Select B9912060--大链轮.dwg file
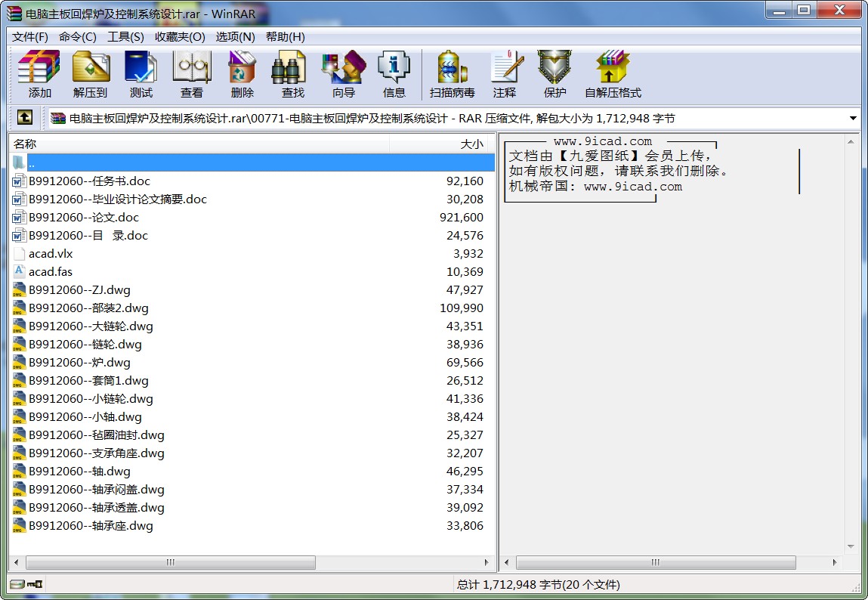This screenshot has width=868, height=600. [91, 326]
